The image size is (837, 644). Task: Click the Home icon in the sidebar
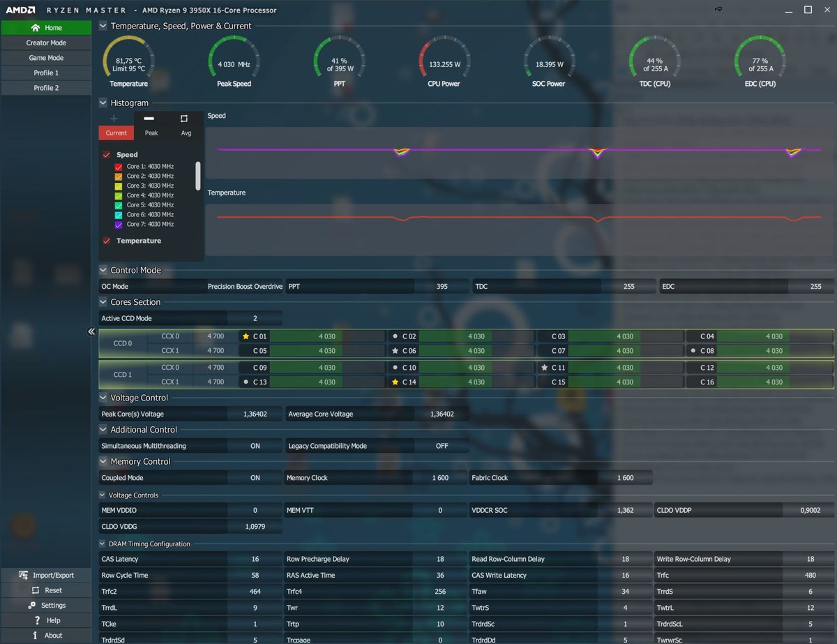(36, 28)
